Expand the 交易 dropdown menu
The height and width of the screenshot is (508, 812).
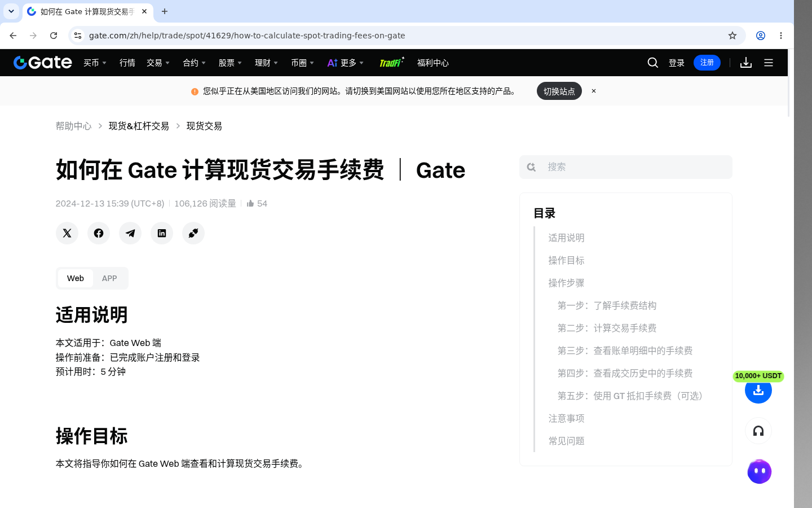click(x=158, y=63)
